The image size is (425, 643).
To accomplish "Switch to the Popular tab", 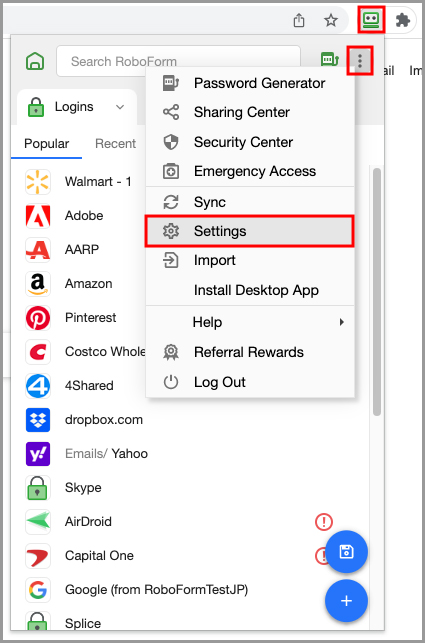I will [46, 144].
